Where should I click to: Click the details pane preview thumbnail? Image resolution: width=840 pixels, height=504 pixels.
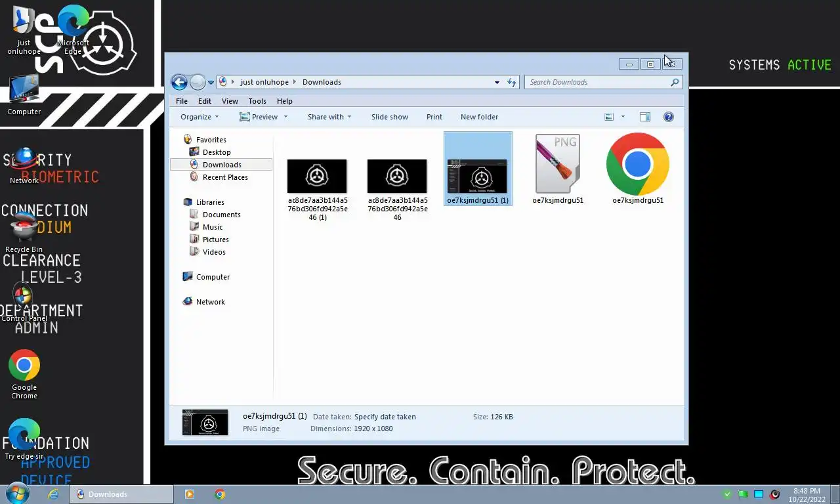coord(205,423)
